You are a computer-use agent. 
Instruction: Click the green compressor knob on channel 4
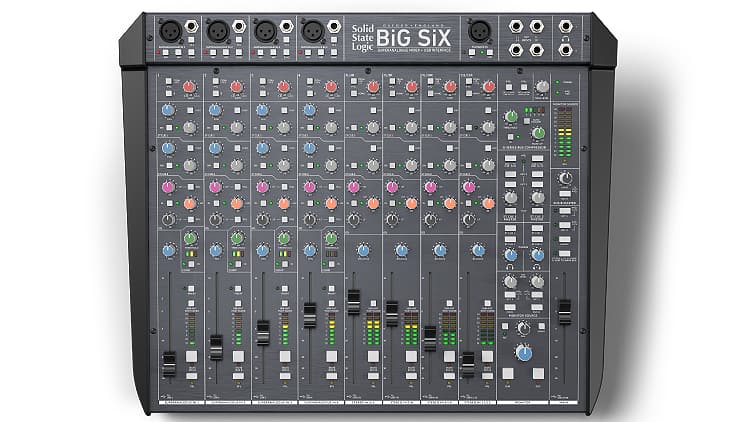[331, 238]
